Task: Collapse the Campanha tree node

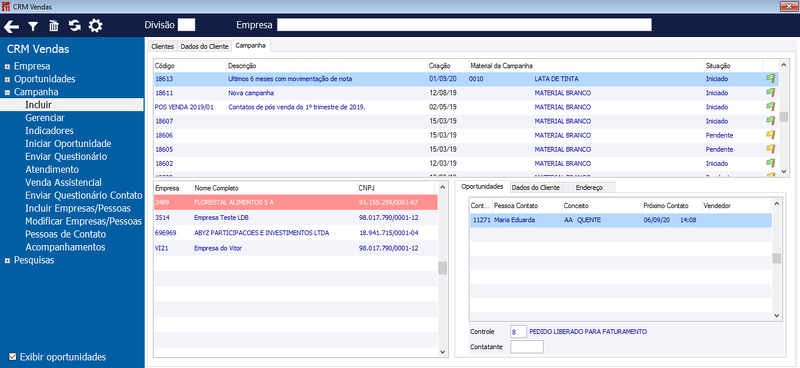Action: 7,92
